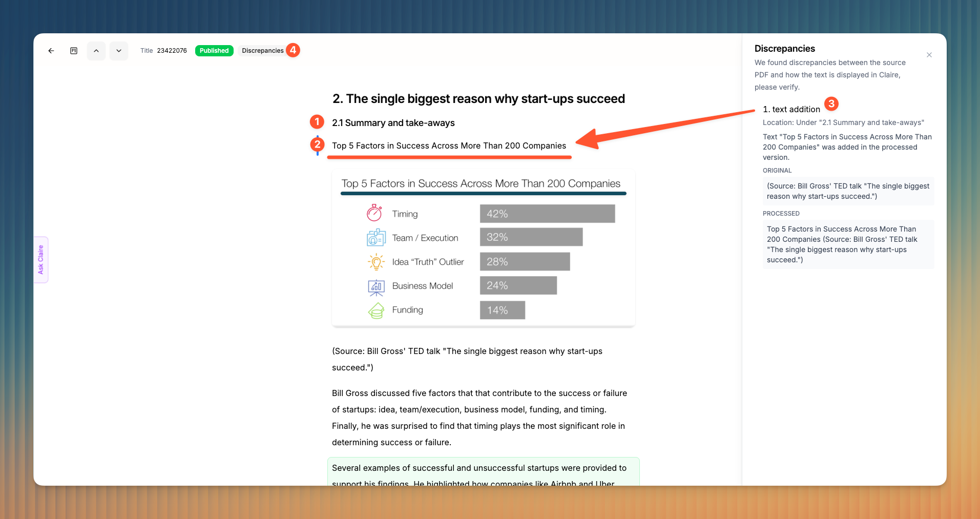This screenshot has width=980, height=519.
Task: Select the '1. text addition' discrepancy item
Action: [791, 109]
